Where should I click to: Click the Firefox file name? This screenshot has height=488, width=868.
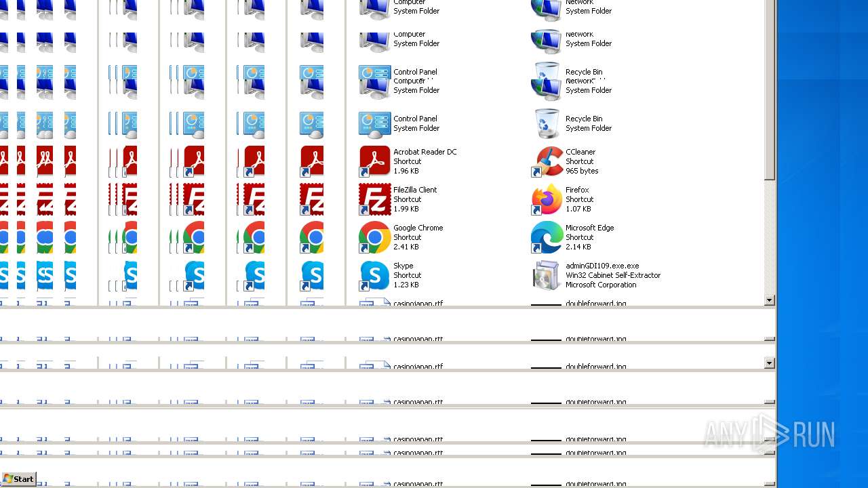click(577, 190)
